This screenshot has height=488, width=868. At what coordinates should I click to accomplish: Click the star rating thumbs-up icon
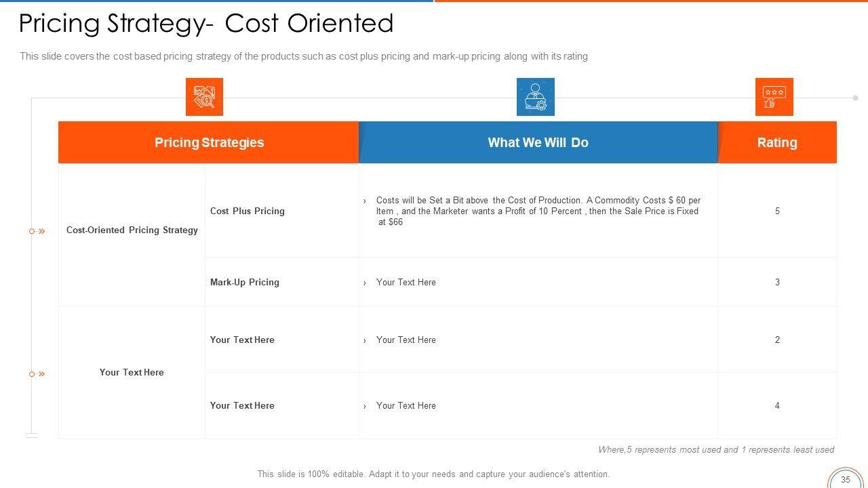[x=774, y=97]
